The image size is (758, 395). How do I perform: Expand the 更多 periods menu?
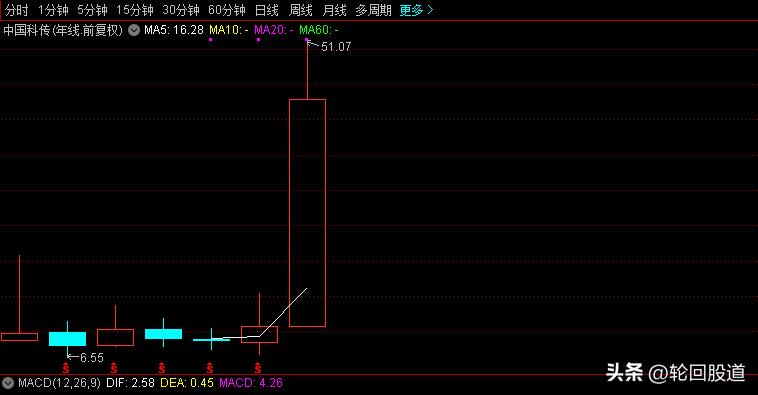(x=416, y=10)
